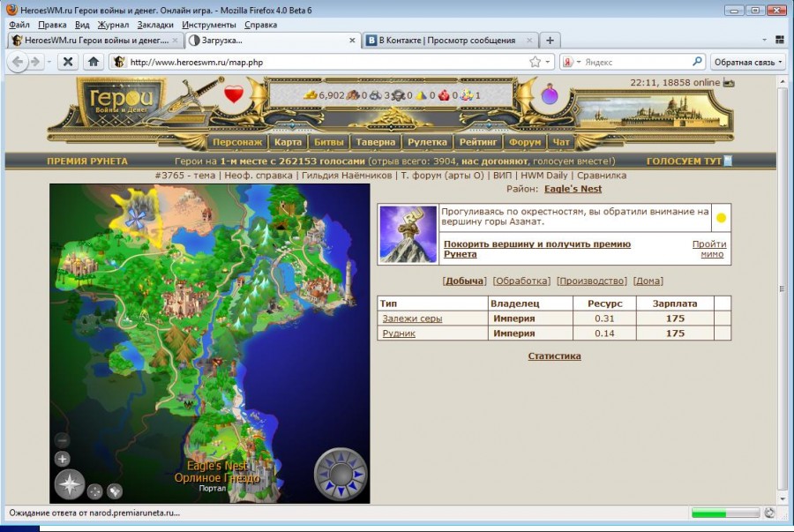Click the gold resource icon

[310, 95]
